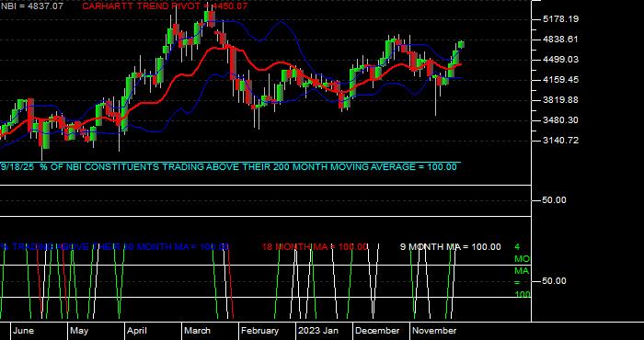The image size is (644, 340).
Task: Select the 3140.72 price axis label
Action: click(x=560, y=141)
